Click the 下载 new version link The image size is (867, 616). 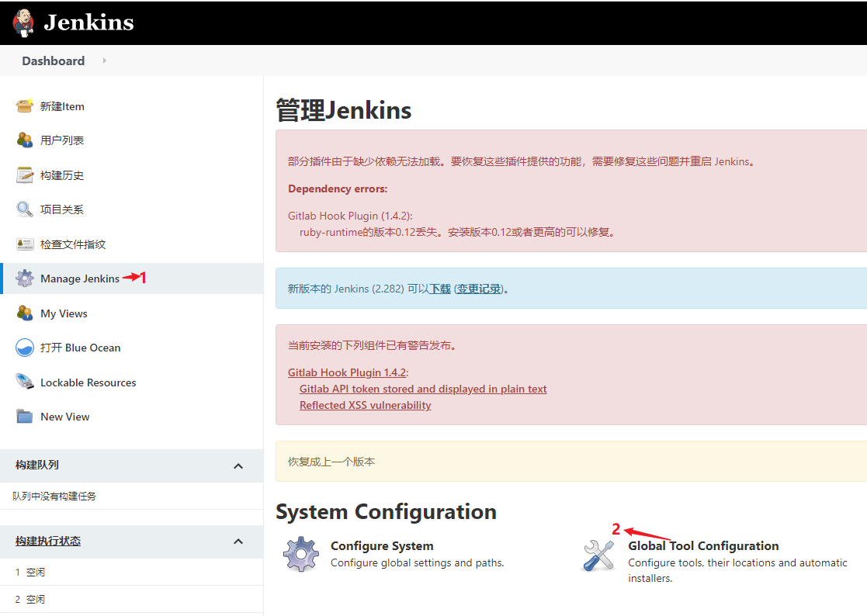[x=440, y=289]
